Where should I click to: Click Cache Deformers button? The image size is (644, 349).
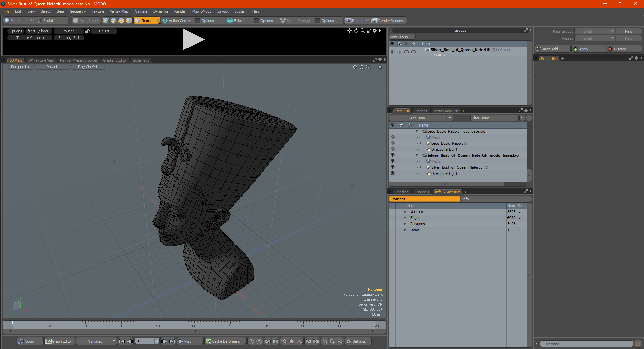[225, 341]
